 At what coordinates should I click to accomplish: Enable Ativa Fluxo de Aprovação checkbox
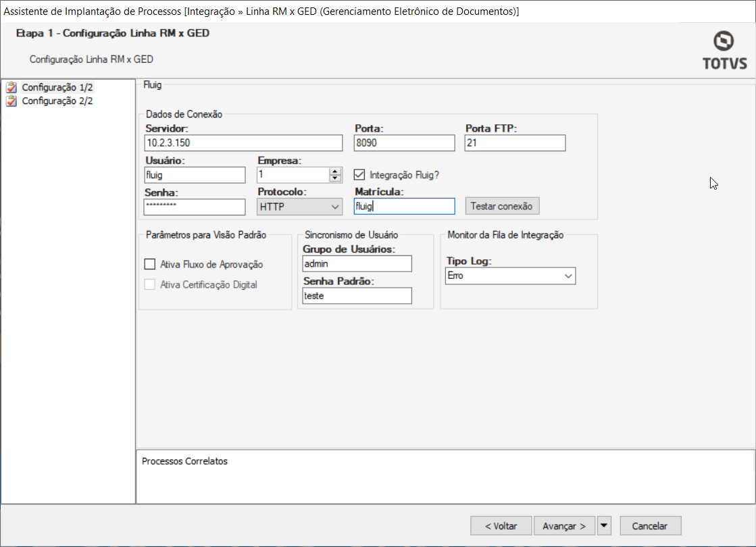[x=150, y=264]
